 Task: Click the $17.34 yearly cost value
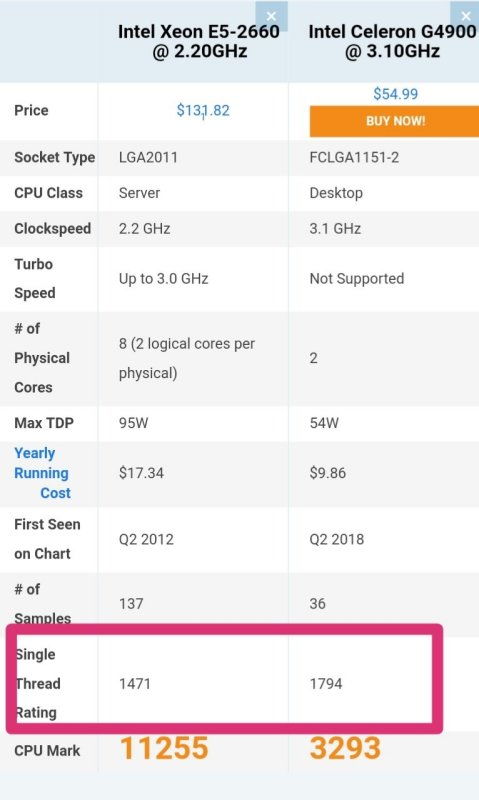point(141,473)
